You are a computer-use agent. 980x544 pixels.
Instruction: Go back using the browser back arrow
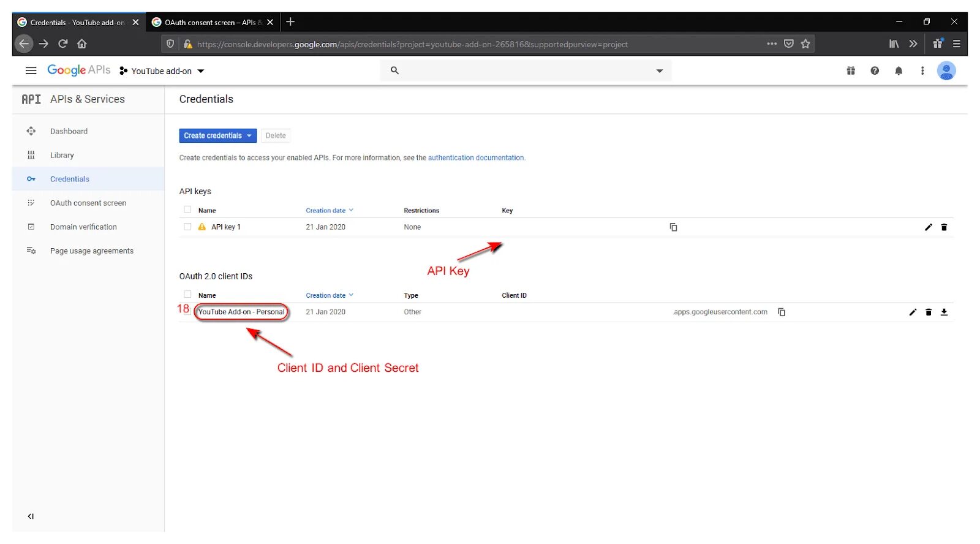click(x=23, y=43)
